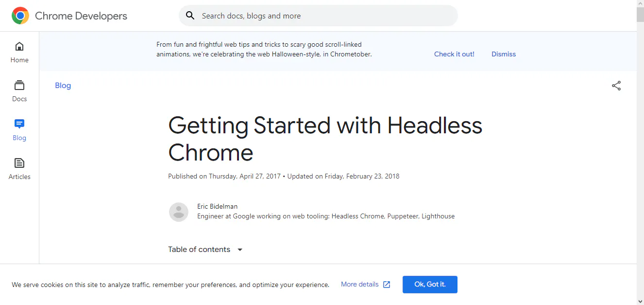Click the Blog breadcrumb link

point(63,85)
